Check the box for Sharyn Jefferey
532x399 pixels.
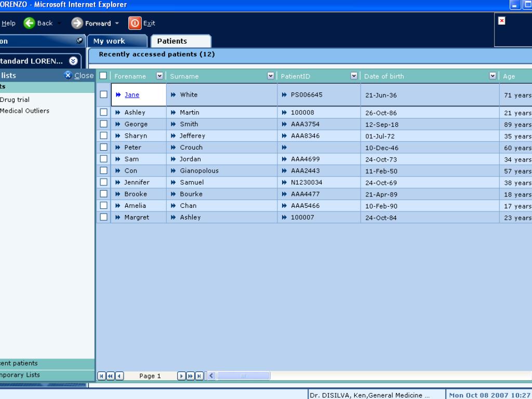[104, 136]
